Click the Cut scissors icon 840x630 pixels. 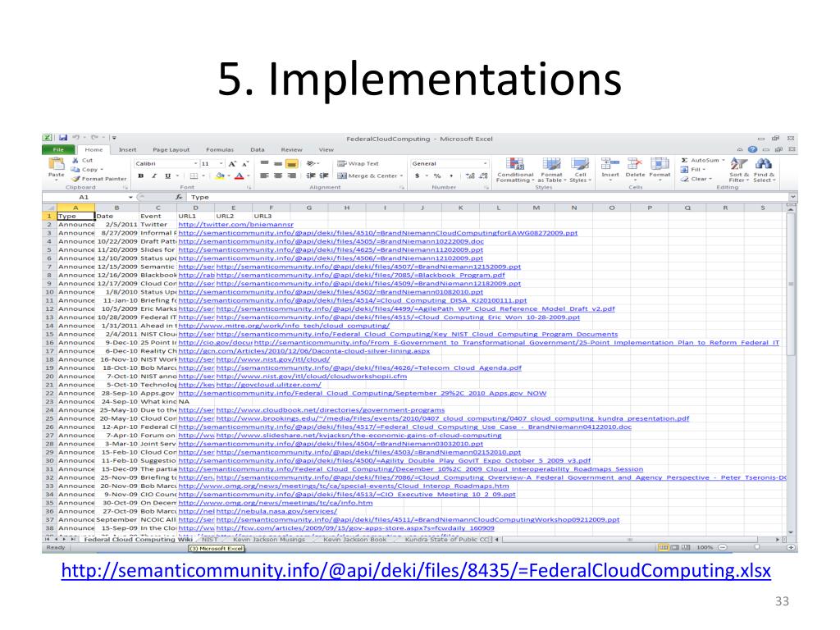click(75, 160)
